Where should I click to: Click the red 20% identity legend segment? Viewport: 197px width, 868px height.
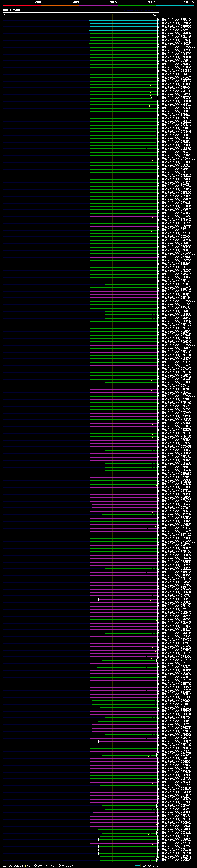click(x=22, y=6)
